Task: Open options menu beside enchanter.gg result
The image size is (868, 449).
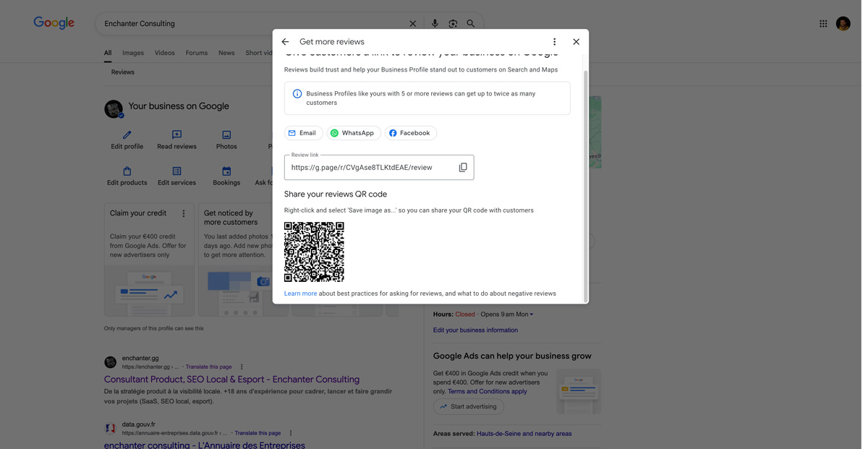Action: click(x=241, y=367)
